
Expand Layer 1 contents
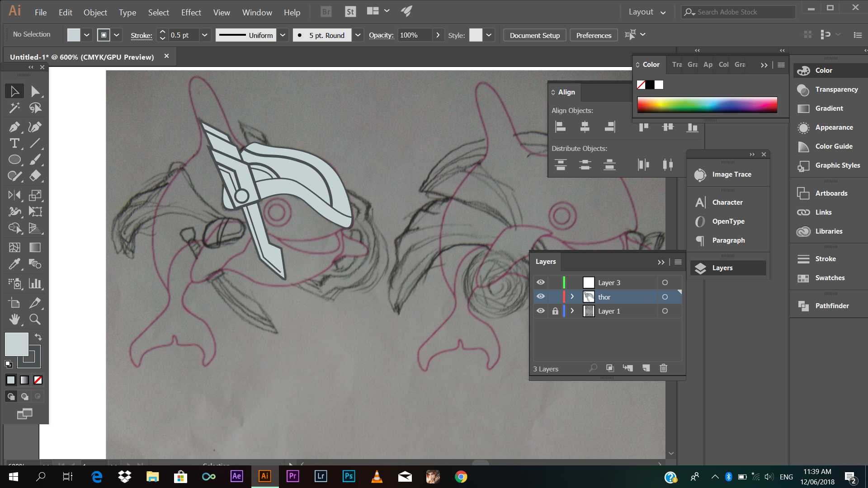(572, 311)
